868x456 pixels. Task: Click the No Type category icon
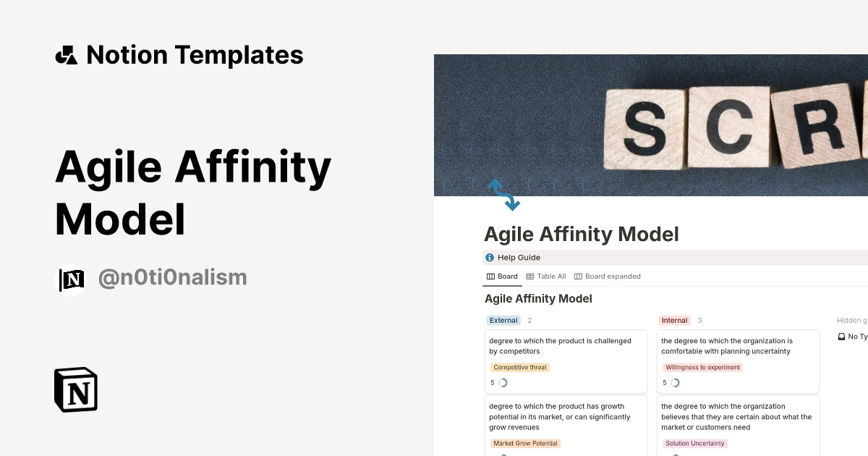pos(841,336)
